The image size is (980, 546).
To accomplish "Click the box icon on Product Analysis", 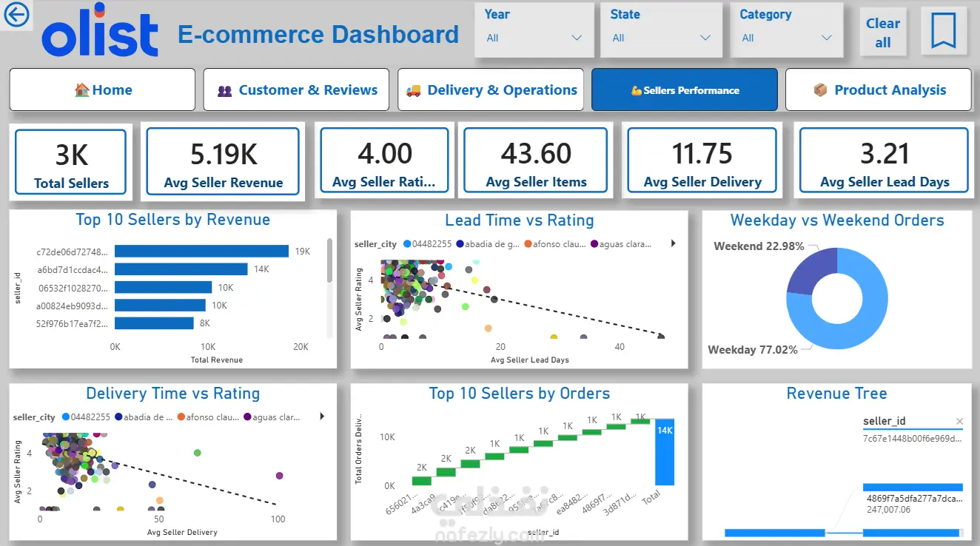I will click(820, 90).
